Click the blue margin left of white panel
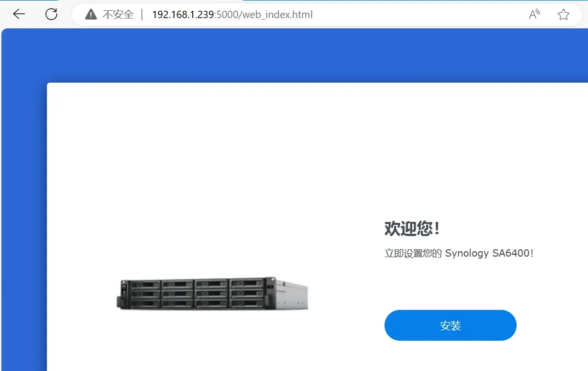588x371 pixels. 24,220
